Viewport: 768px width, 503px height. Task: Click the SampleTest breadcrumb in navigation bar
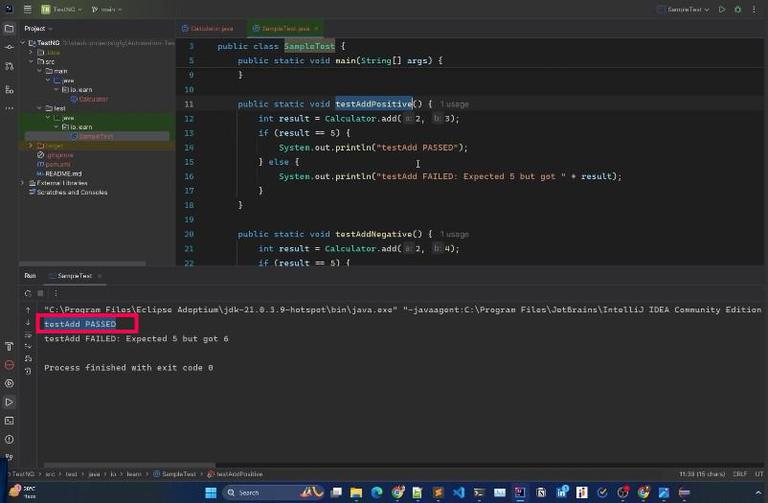point(174,474)
